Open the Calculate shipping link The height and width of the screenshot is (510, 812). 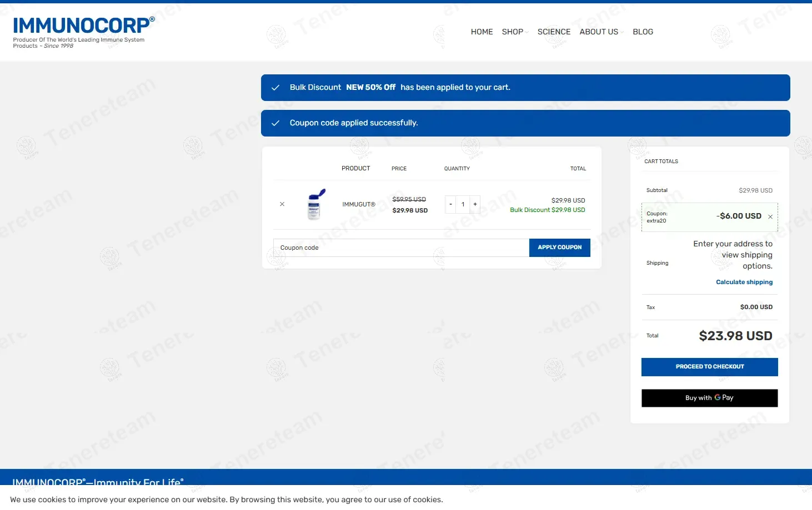[x=744, y=282]
